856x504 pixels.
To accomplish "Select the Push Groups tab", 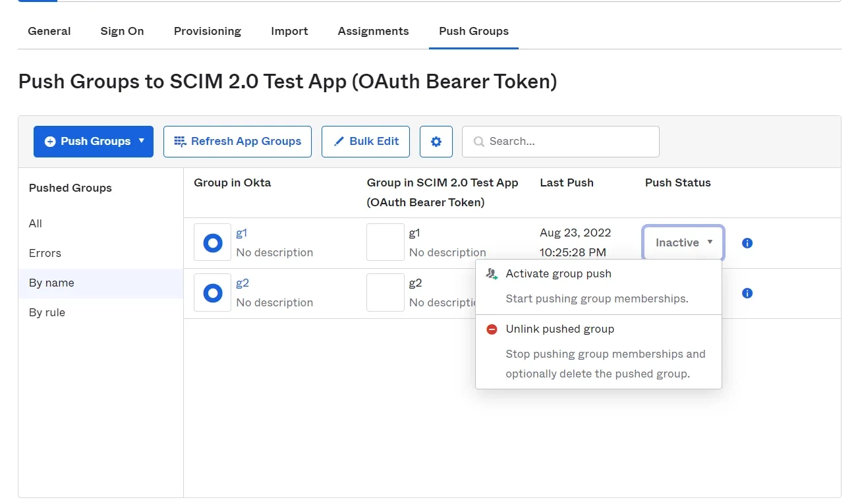I will 474,31.
